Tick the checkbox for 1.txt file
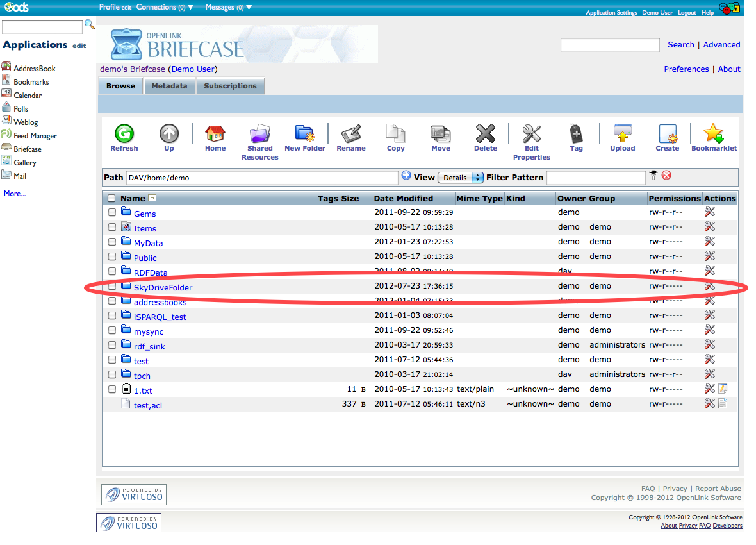756x545 pixels. [x=112, y=389]
